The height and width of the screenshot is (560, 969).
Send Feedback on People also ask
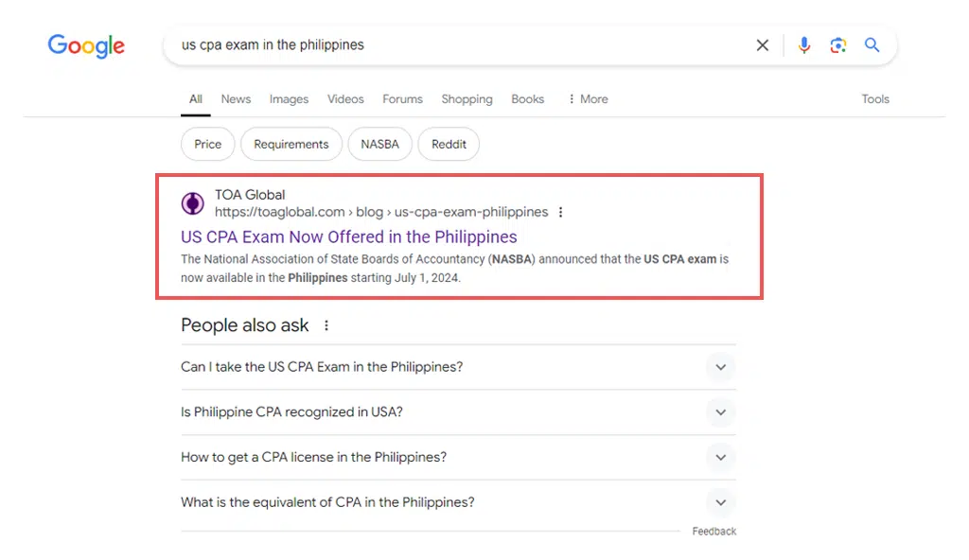[714, 531]
